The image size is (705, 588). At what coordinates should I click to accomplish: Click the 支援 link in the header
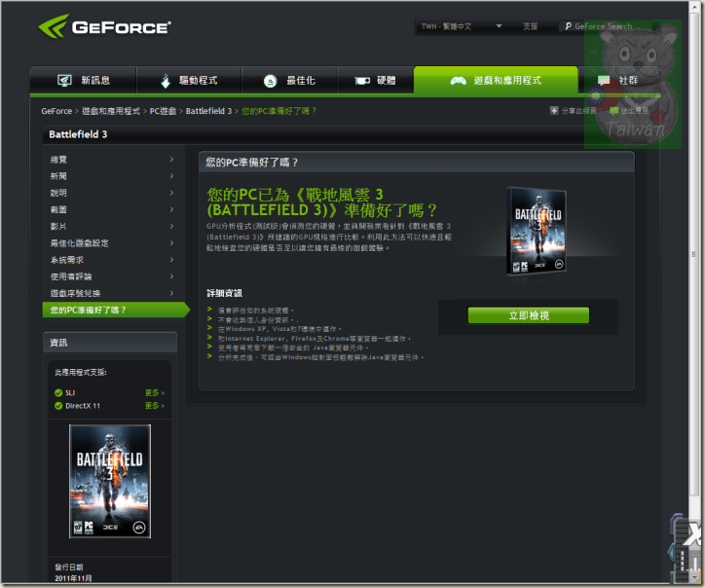click(x=530, y=26)
